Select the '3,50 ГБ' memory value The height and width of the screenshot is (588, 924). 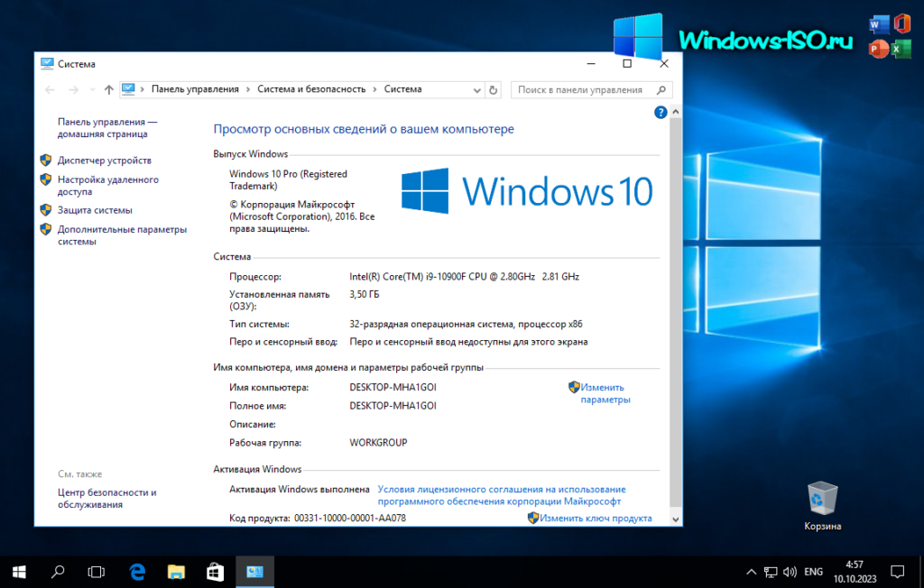point(365,294)
